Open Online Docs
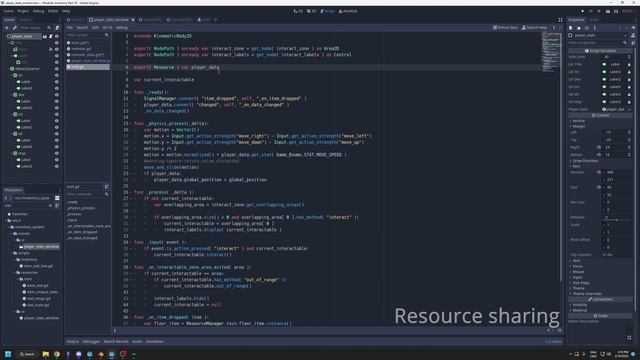The image size is (640, 360). [x=505, y=28]
